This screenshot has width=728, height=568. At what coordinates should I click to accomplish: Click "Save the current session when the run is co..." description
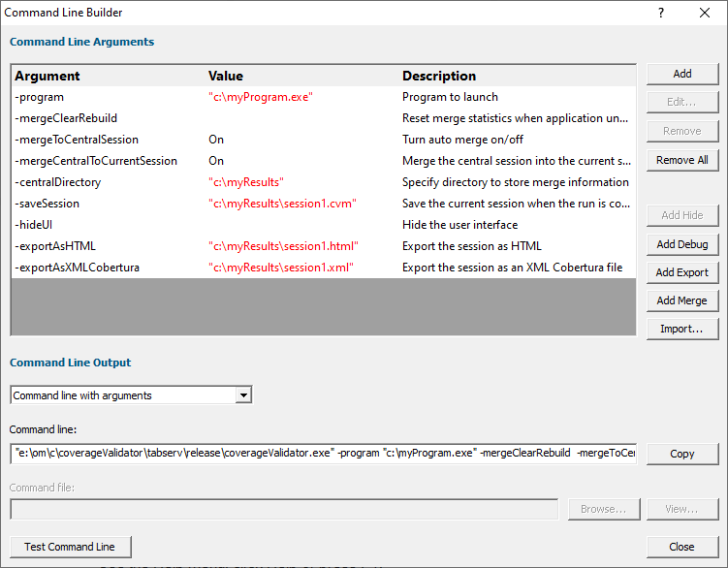pyautogui.click(x=517, y=204)
